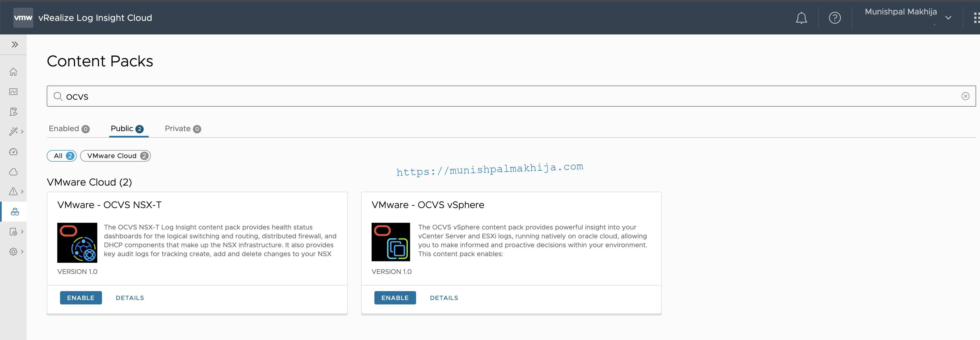
Task: Enable the OCVS vSphere content pack
Action: (x=395, y=298)
